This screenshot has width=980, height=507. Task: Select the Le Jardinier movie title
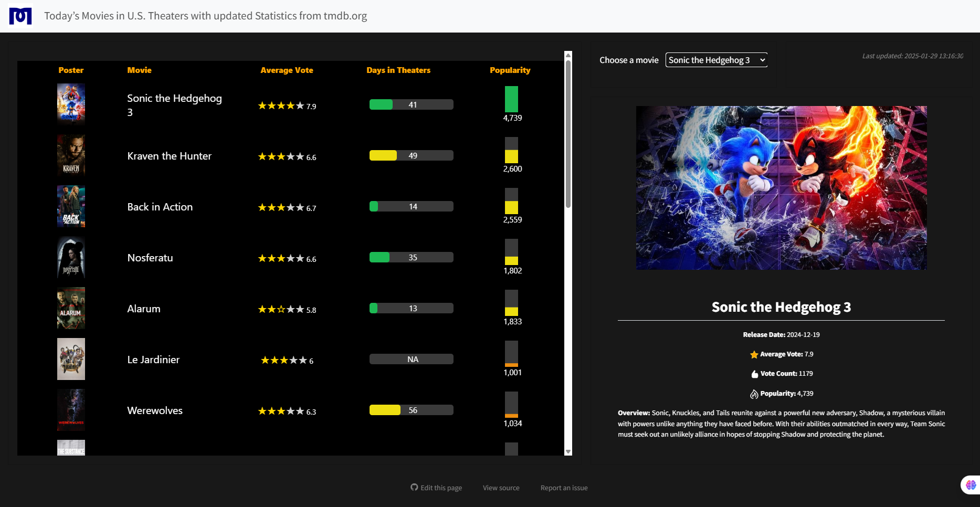153,360
